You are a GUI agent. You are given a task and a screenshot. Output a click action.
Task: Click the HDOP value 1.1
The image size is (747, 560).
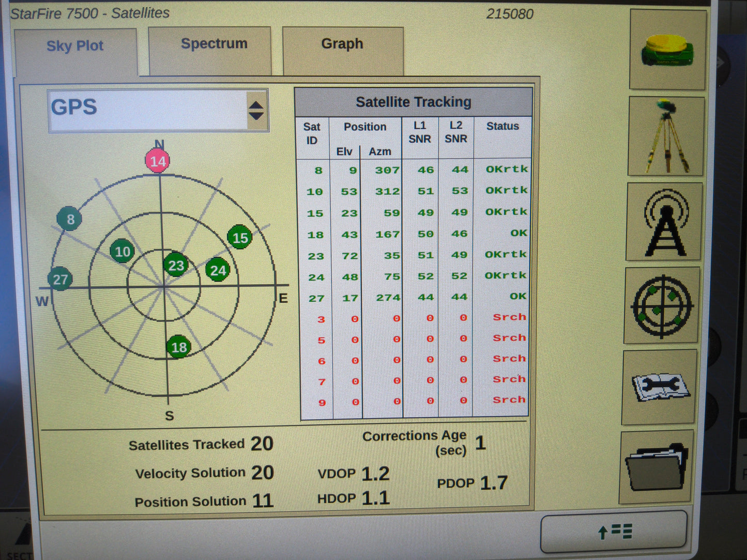375,498
